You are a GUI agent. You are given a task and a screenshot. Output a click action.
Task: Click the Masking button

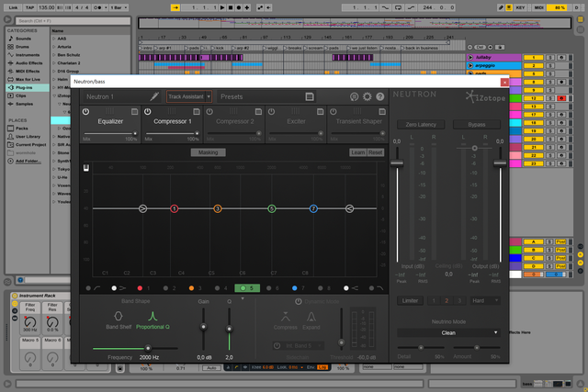point(209,152)
